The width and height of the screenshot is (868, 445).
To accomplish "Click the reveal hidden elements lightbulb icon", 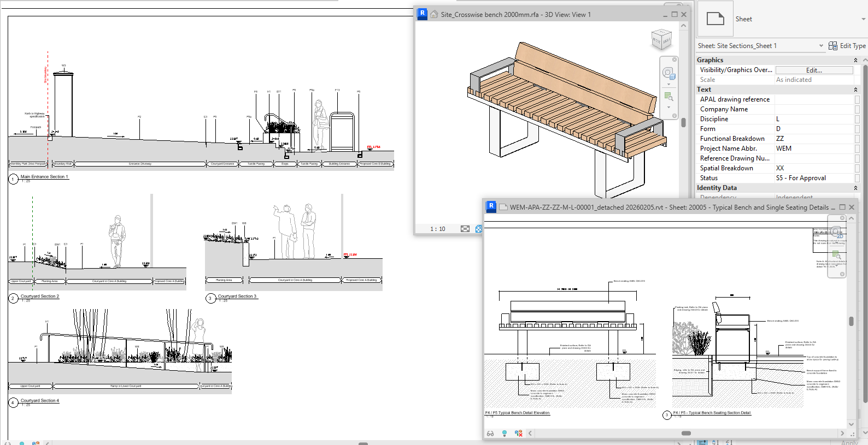I will click(504, 434).
